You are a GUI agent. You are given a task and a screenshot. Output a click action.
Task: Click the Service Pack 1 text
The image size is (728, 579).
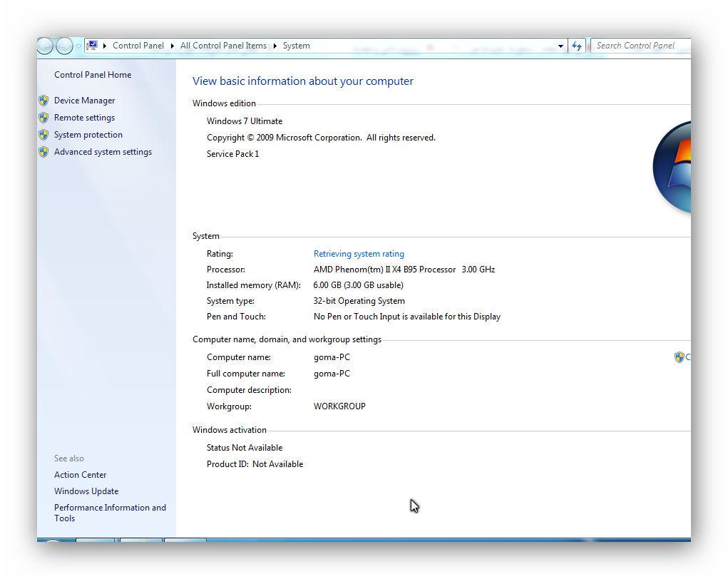232,154
